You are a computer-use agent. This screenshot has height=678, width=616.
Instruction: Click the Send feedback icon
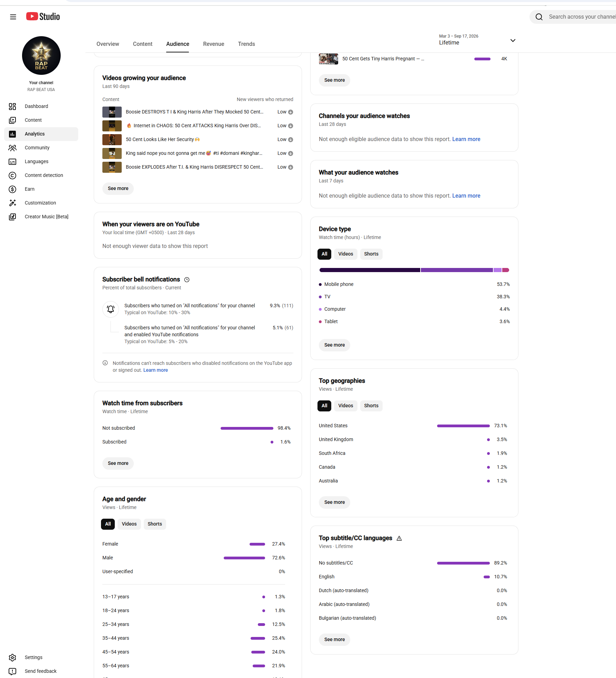tap(12, 671)
